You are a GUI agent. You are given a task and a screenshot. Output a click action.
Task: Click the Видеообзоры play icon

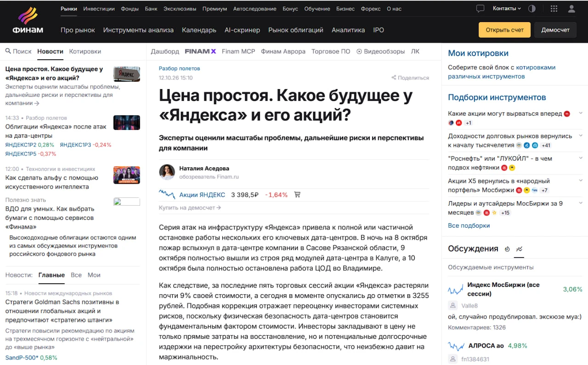pos(359,51)
